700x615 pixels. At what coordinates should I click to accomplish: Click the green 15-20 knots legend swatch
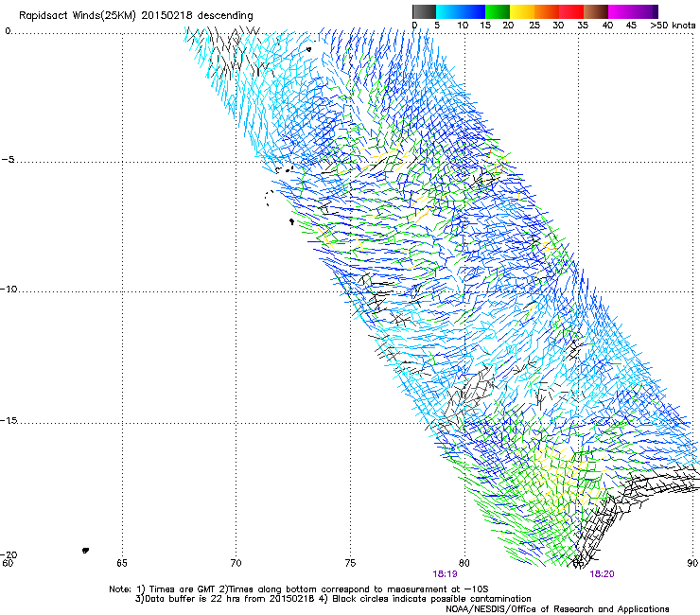[498, 11]
